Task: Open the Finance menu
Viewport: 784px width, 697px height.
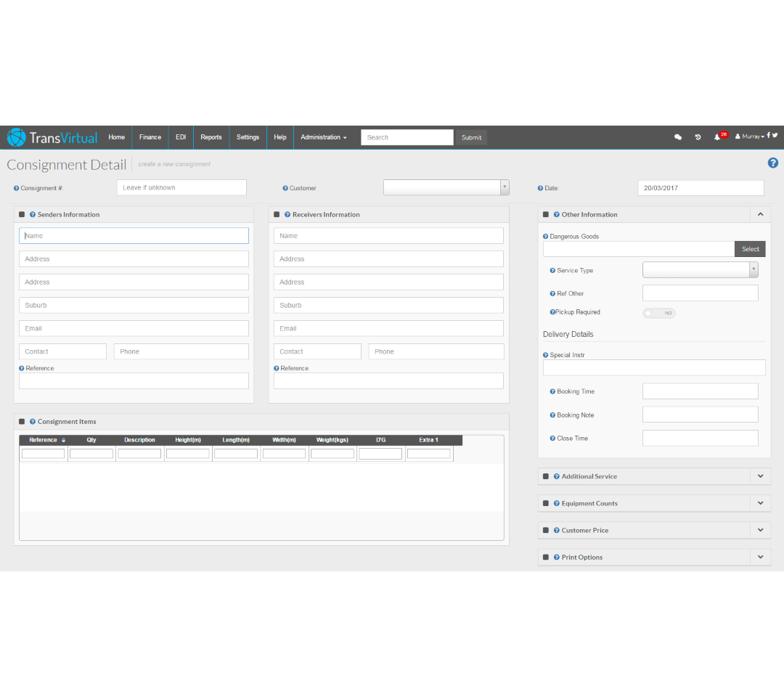Action: [150, 137]
